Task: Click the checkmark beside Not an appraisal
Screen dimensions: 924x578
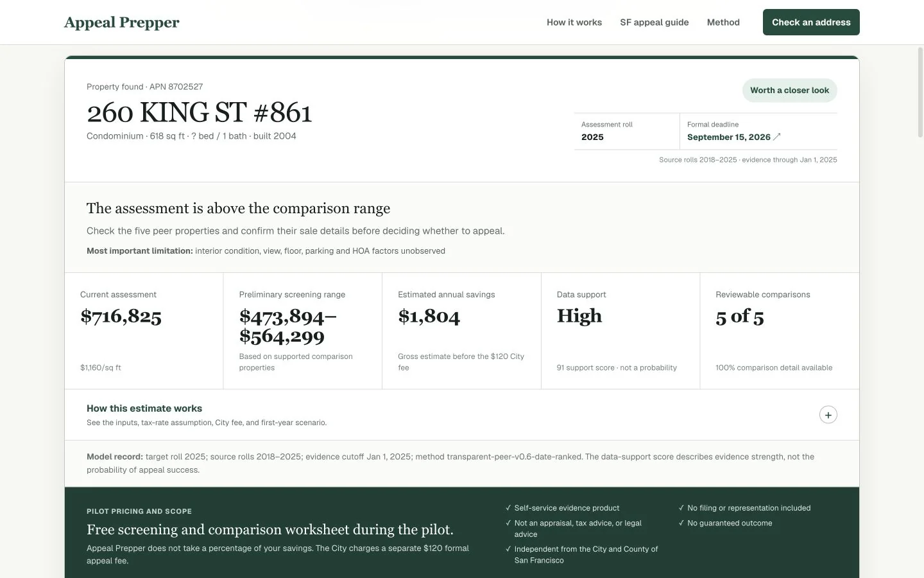Action: [508, 523]
